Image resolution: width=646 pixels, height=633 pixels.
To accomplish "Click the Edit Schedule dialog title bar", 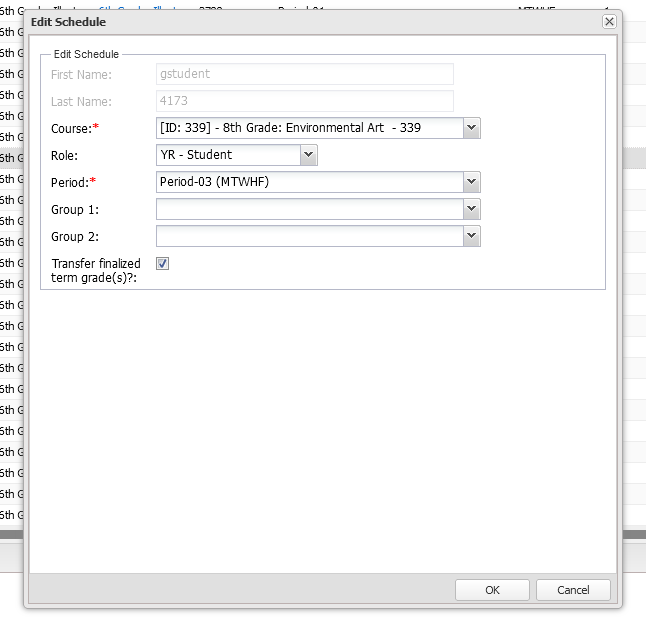I will pos(300,21).
